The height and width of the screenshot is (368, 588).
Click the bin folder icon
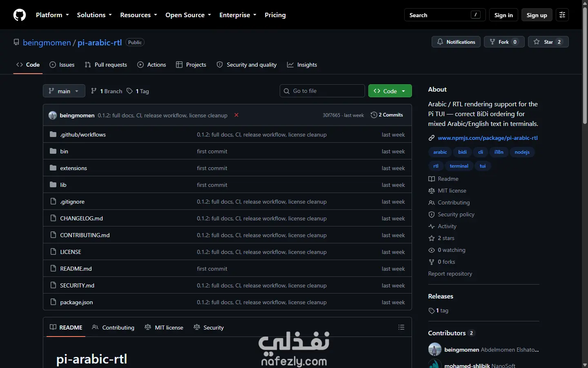tap(53, 151)
